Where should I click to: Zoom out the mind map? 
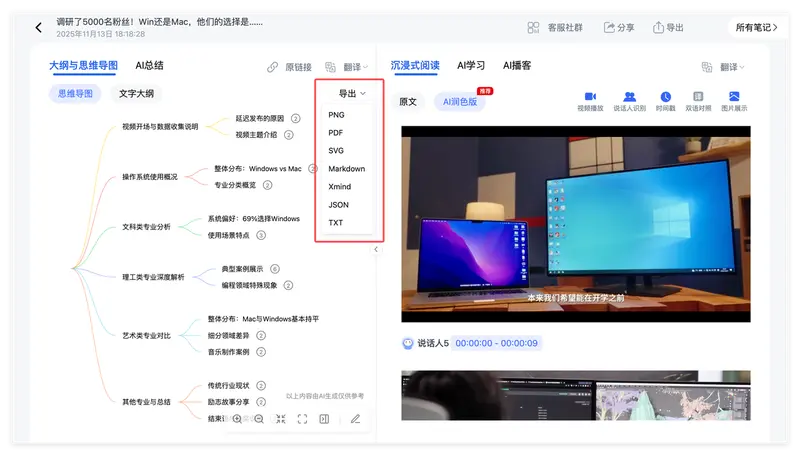[259, 419]
